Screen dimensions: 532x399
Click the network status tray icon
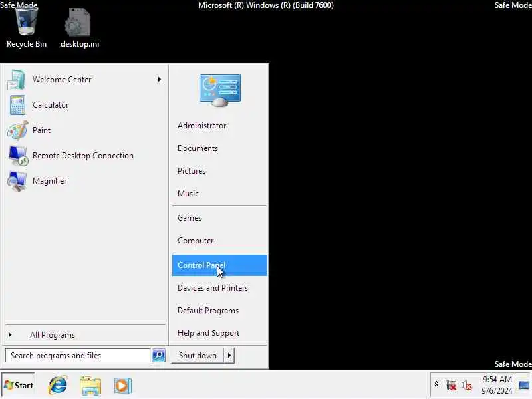pos(451,385)
